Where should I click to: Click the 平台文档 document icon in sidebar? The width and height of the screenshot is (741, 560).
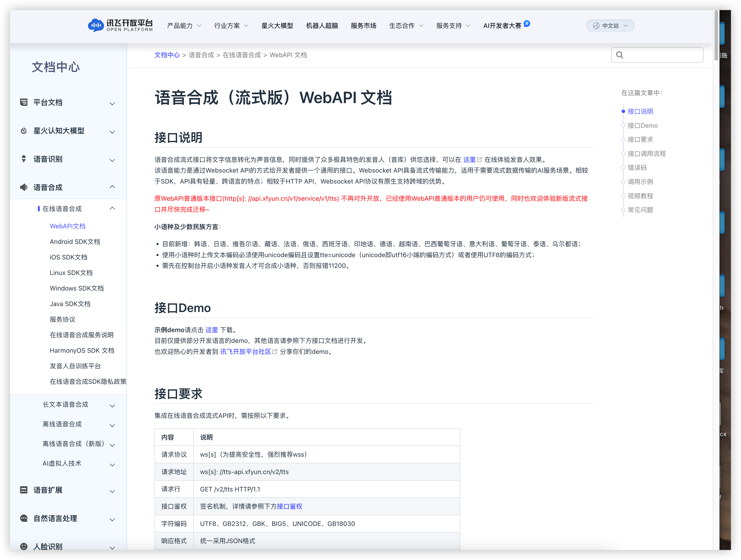pyautogui.click(x=24, y=102)
